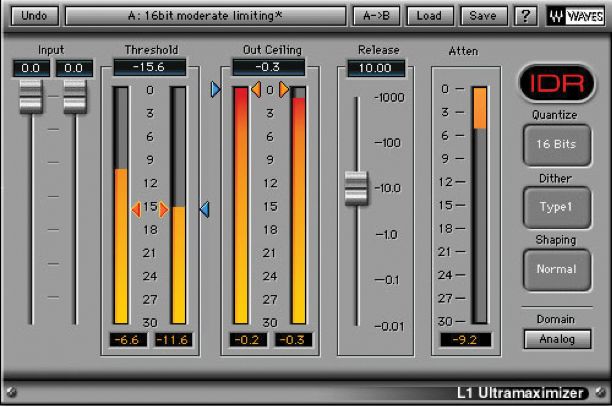Open the preset name bar '16bit moderate limiting'
612x407 pixels.
click(205, 16)
